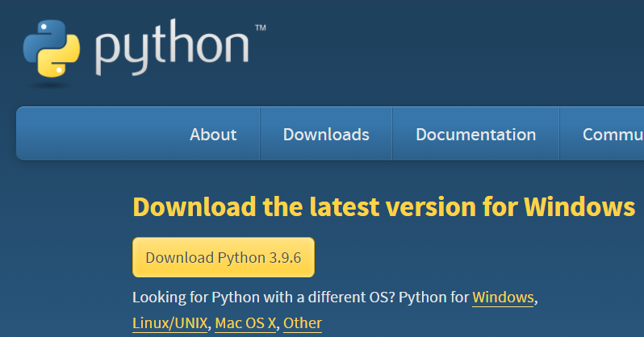Open the About menu
The image size is (644, 337).
tap(213, 134)
